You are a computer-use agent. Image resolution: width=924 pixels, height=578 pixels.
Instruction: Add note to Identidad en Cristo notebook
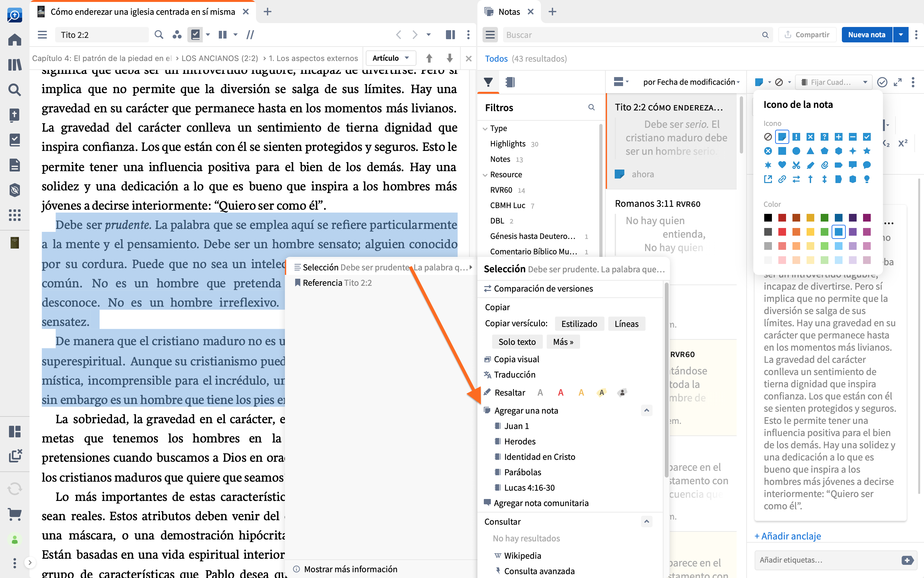539,457
